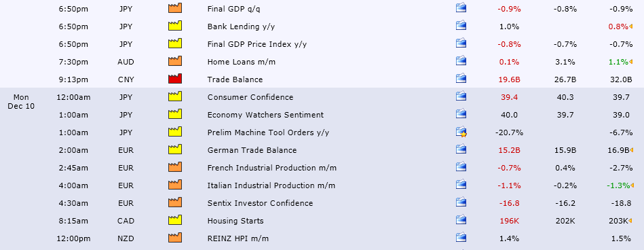The image size is (644, 250).
Task: Click German Trade Balance actual value 15.2B
Action: point(509,150)
